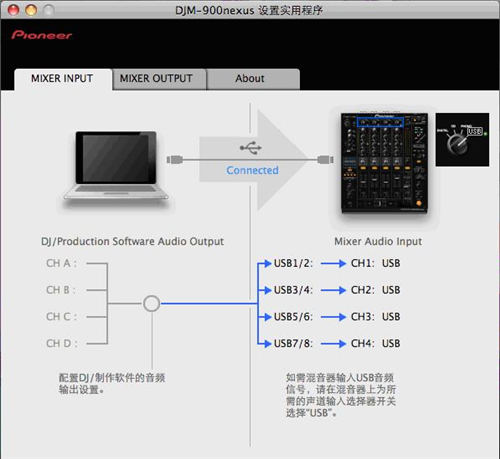Viewport: 500px width, 459px height.
Task: Open the About tab
Action: point(253,79)
